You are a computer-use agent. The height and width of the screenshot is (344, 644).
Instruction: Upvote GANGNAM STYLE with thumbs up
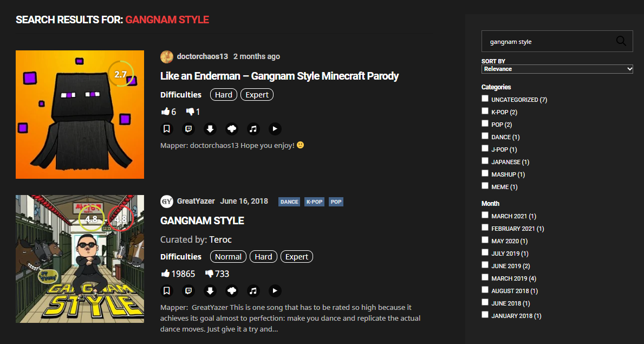pos(166,274)
